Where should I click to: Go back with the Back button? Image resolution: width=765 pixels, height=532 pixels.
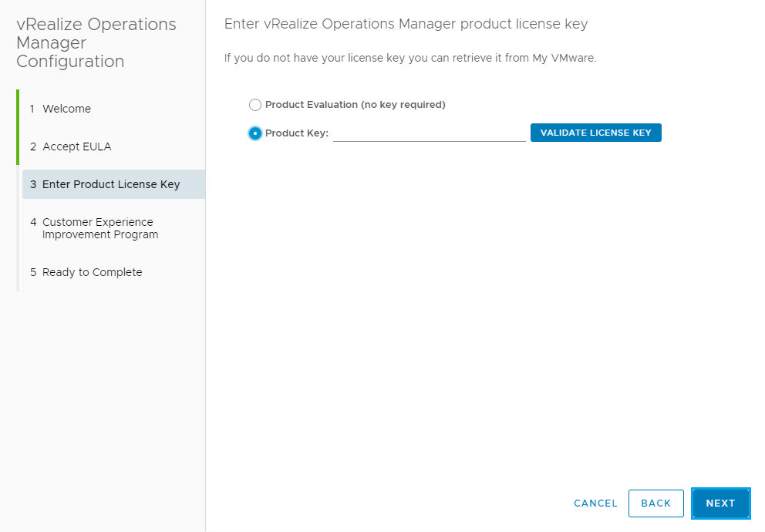pyautogui.click(x=655, y=503)
